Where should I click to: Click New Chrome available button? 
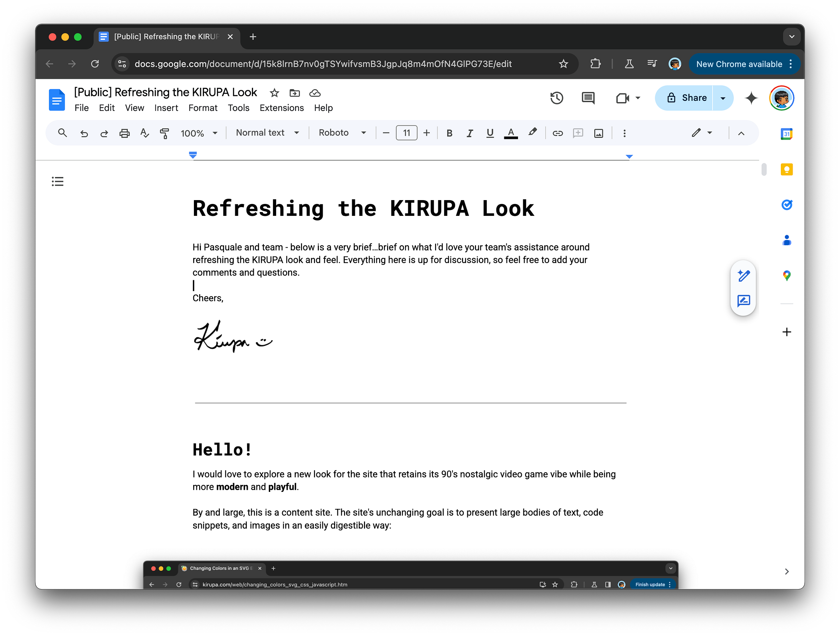pos(739,64)
